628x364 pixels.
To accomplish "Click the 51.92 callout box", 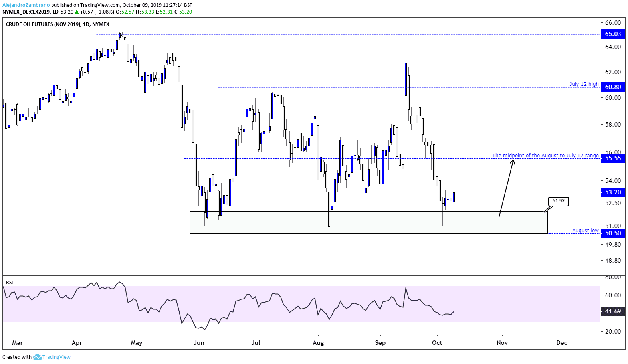I will point(559,201).
